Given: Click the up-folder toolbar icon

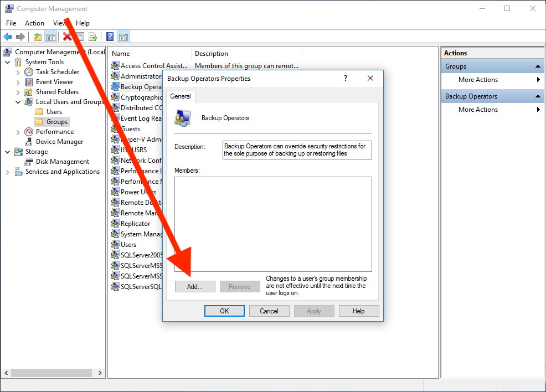Looking at the screenshot, I should 37,37.
